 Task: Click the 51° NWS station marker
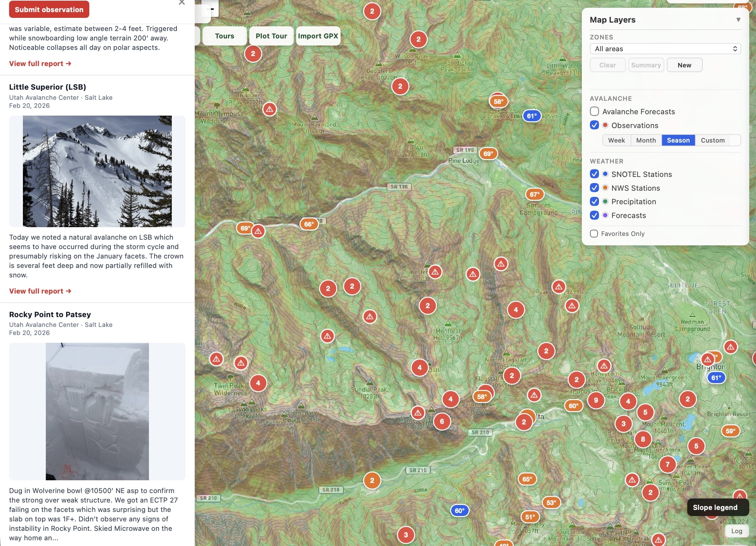click(530, 517)
